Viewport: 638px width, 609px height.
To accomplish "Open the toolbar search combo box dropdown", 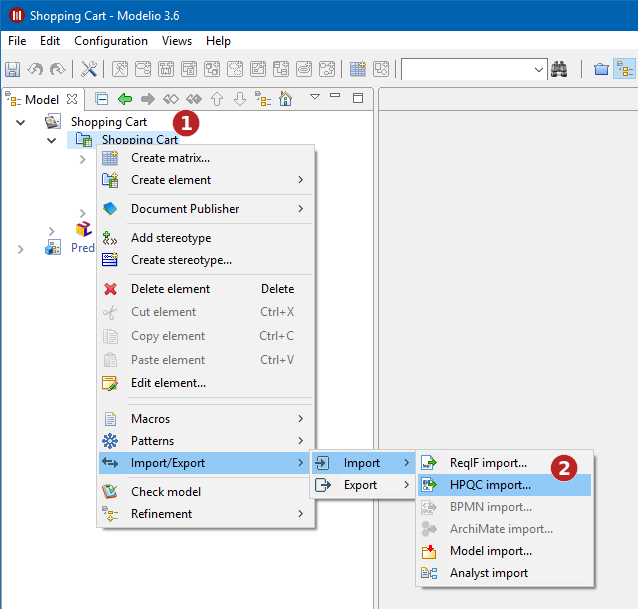I will click(x=539, y=69).
